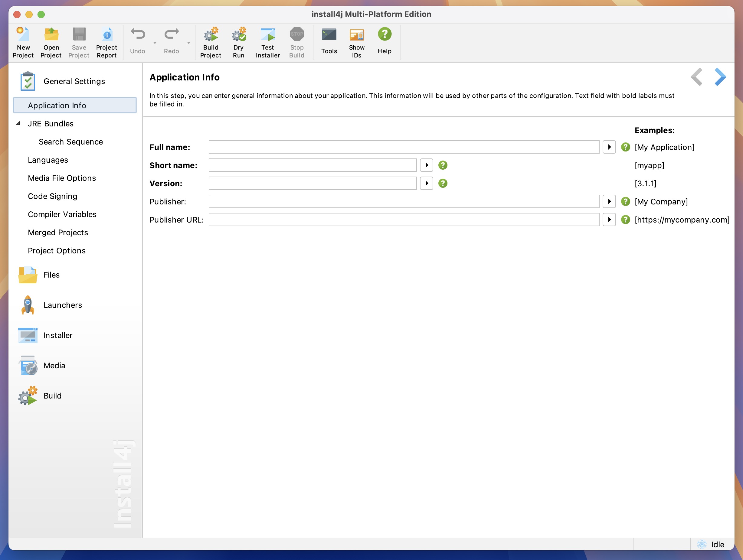Viewport: 743px width, 560px height.
Task: Show help for Version field
Action: [443, 183]
